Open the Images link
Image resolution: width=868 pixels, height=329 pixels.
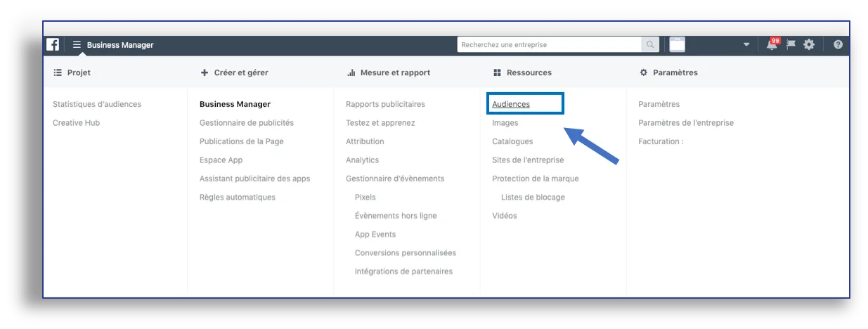(505, 122)
